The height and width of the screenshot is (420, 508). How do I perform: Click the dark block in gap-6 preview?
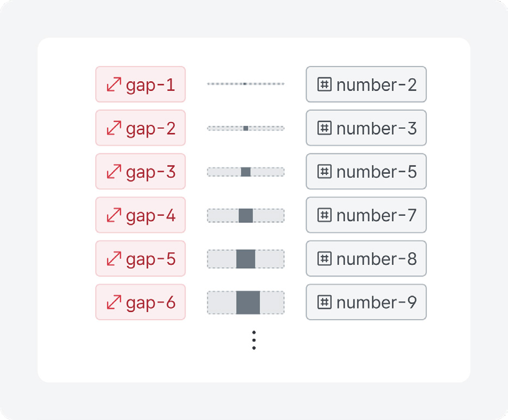point(248,303)
